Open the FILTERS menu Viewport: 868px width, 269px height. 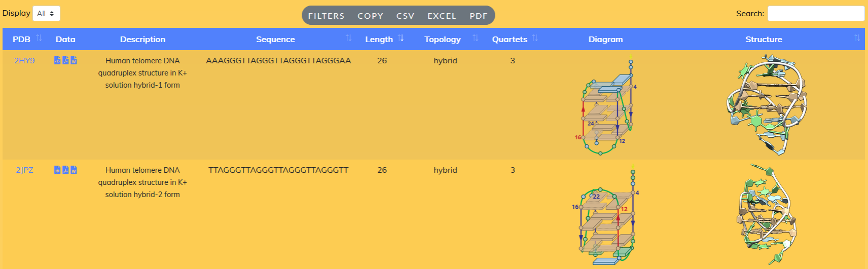pyautogui.click(x=326, y=16)
